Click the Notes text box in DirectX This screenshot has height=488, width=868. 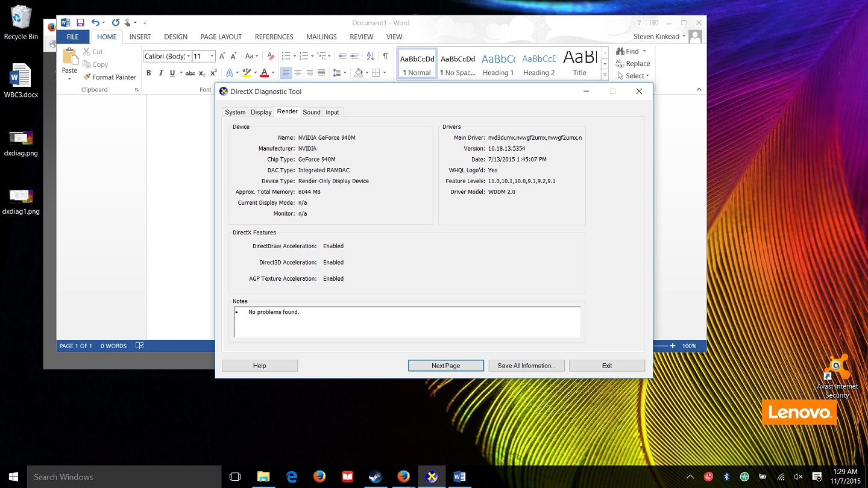point(407,322)
